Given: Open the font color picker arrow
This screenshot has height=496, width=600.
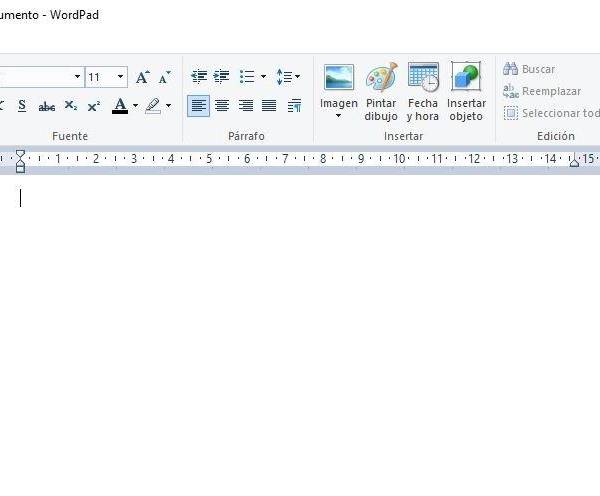Looking at the screenshot, I should [135, 106].
